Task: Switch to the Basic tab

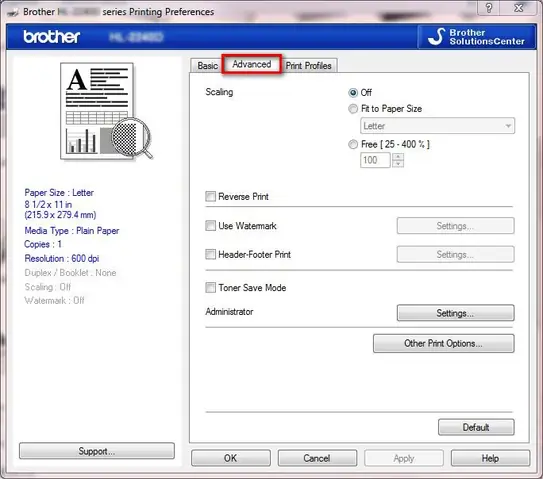Action: tap(207, 65)
